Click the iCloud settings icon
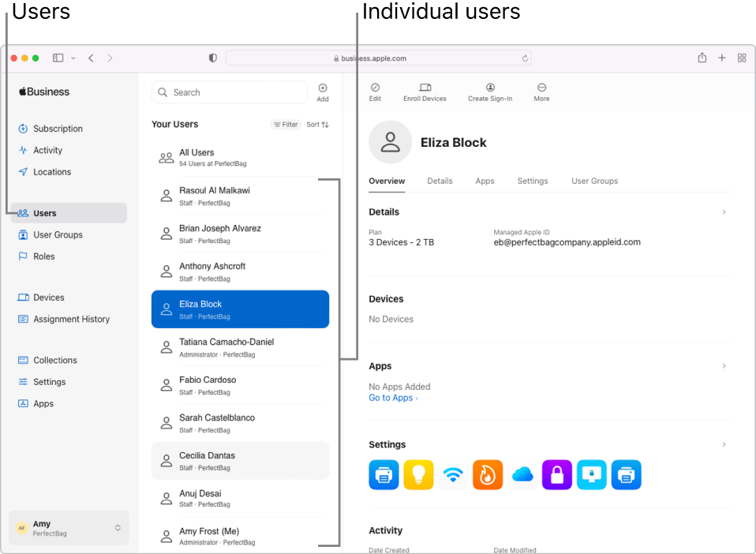 522,475
